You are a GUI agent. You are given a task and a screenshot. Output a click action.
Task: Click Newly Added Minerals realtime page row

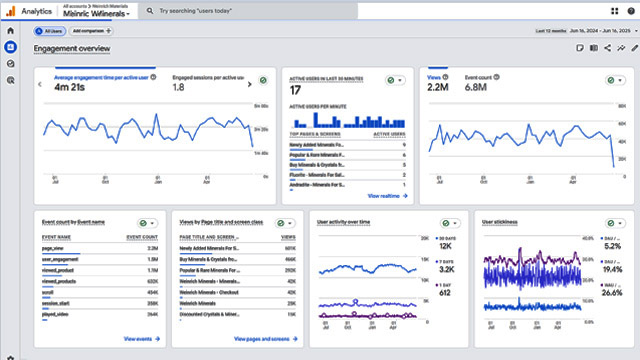(x=347, y=145)
